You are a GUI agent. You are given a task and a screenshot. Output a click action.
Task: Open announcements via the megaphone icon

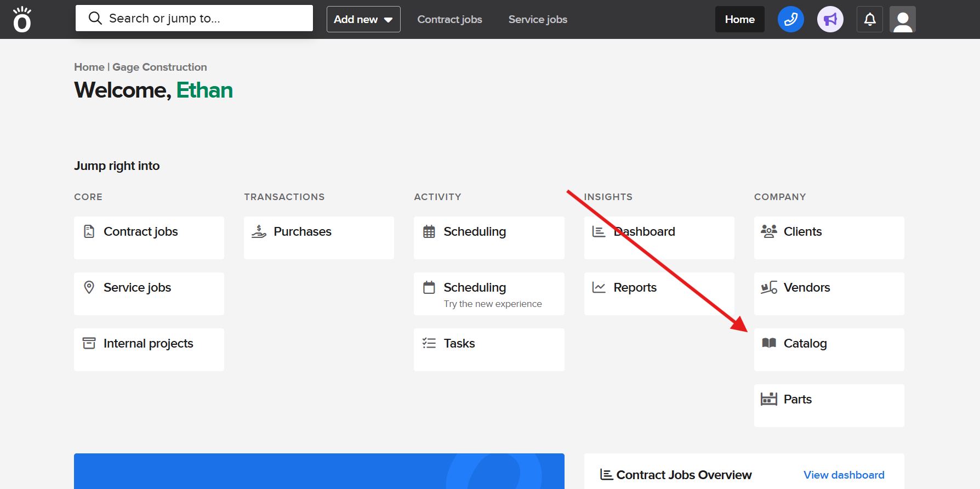click(830, 19)
